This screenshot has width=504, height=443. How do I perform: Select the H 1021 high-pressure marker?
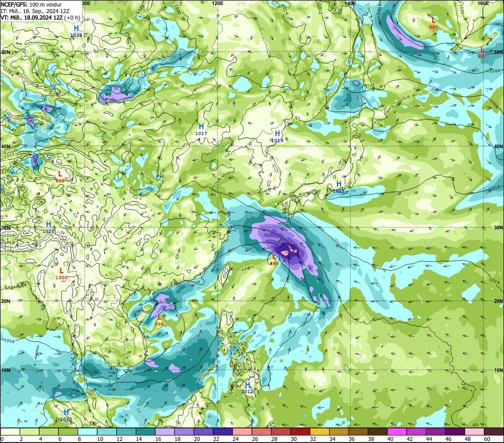tap(339, 187)
